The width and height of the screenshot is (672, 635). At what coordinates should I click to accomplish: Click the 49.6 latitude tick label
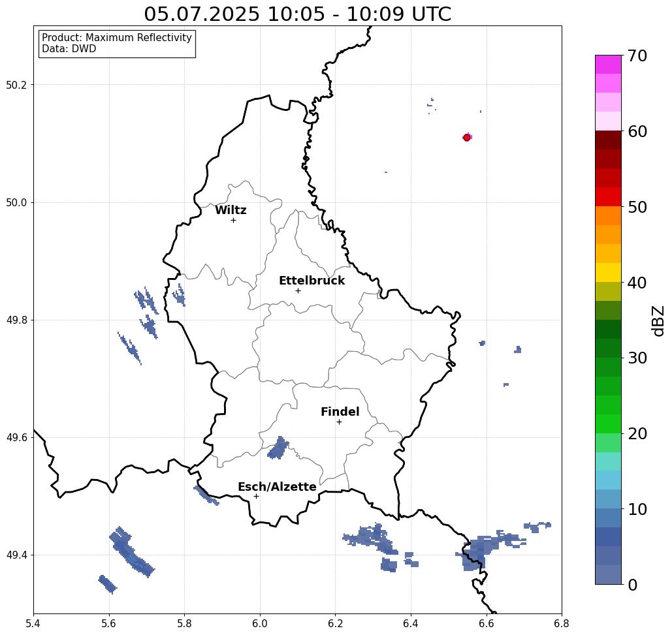[x=16, y=438]
